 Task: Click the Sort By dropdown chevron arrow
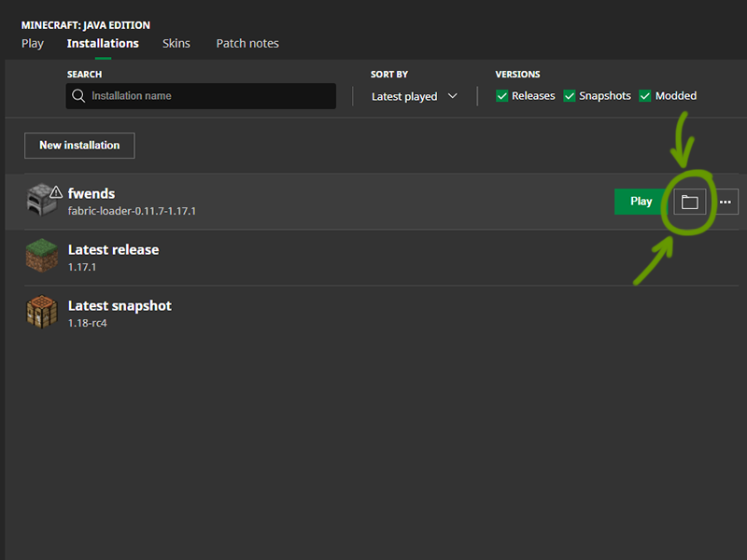click(x=453, y=96)
